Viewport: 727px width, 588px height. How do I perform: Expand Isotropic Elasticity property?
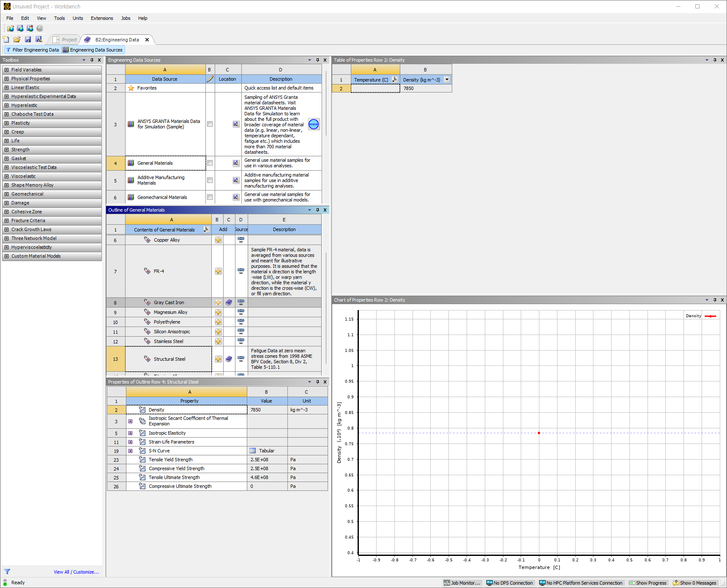(131, 433)
